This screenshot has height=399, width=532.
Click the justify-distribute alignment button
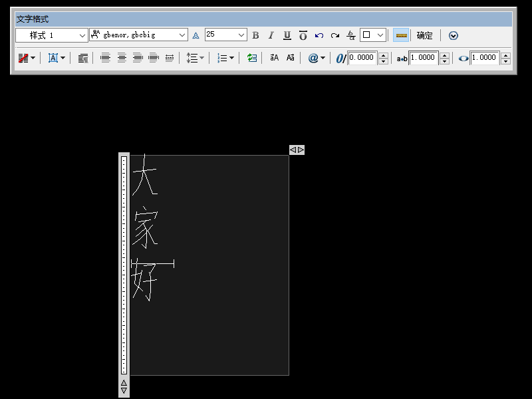coord(170,58)
